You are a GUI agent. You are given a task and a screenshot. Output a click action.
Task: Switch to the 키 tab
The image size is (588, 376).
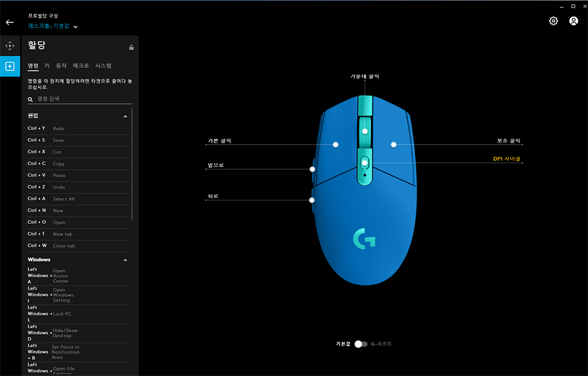47,65
